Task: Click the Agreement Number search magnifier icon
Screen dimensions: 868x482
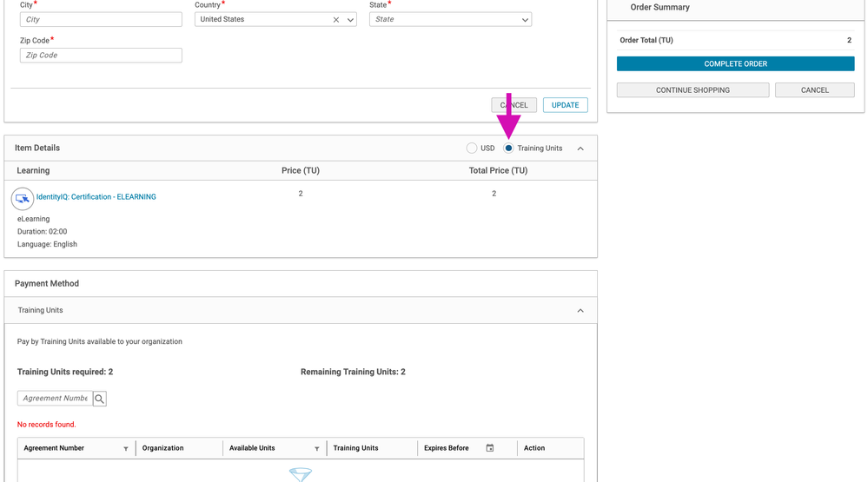Action: point(100,399)
